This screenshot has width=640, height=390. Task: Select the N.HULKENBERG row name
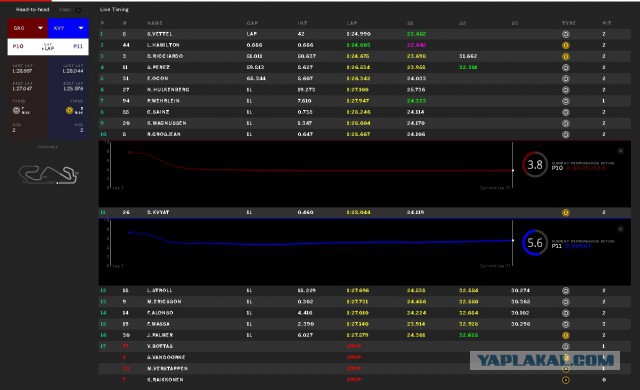(x=168, y=89)
